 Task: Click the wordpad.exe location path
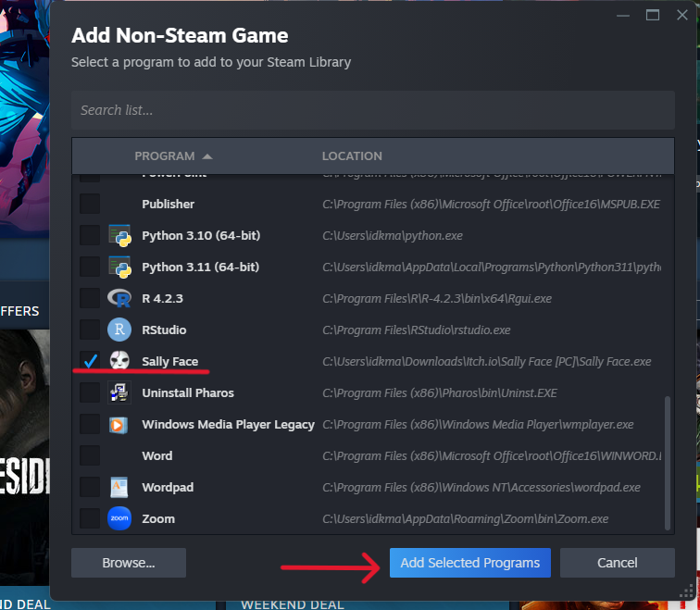point(481,487)
